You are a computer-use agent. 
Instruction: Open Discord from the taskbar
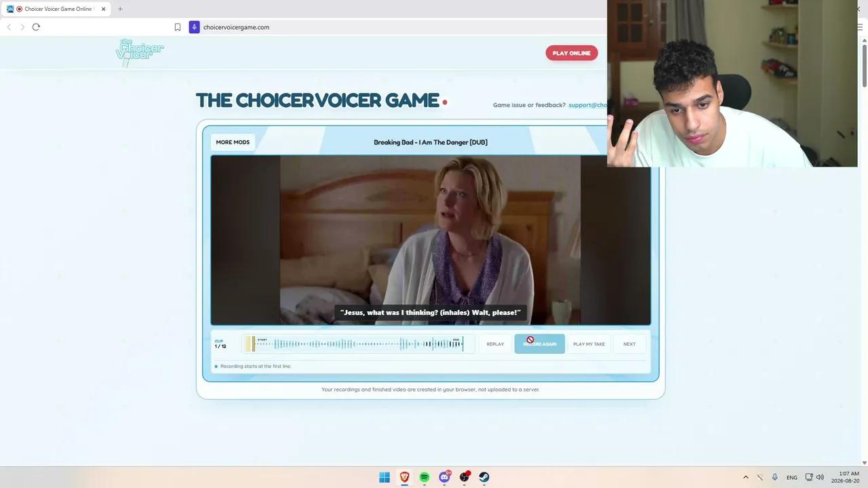coord(444,477)
